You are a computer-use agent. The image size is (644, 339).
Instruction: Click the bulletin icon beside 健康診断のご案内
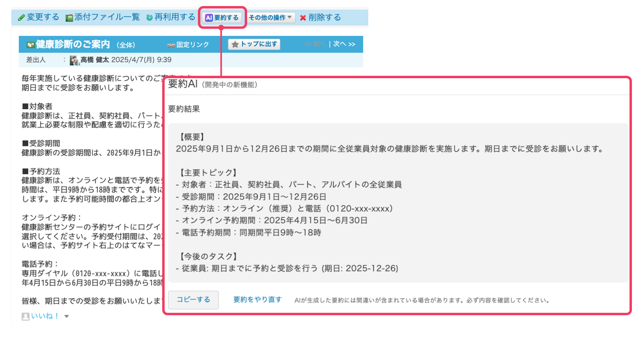(30, 45)
